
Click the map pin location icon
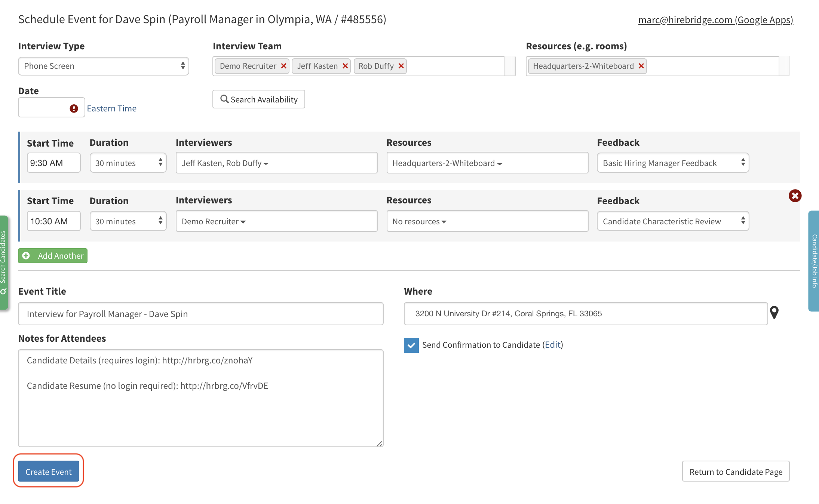pyautogui.click(x=774, y=313)
